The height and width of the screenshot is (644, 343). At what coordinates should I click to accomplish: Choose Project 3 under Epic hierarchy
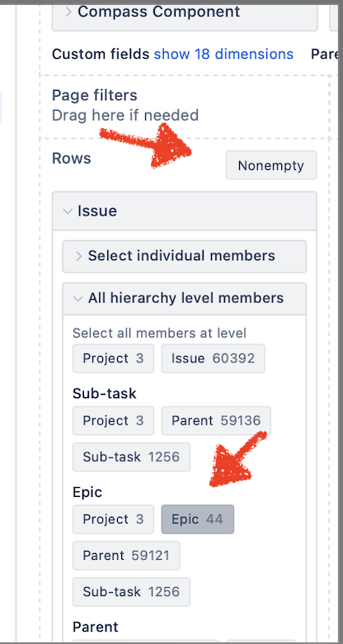(x=113, y=519)
